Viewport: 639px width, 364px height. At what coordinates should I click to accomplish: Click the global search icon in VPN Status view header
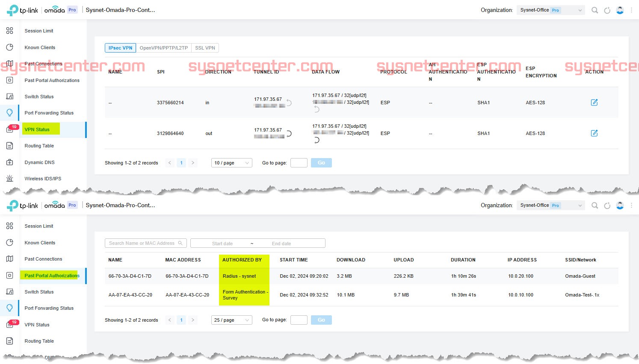595,10
